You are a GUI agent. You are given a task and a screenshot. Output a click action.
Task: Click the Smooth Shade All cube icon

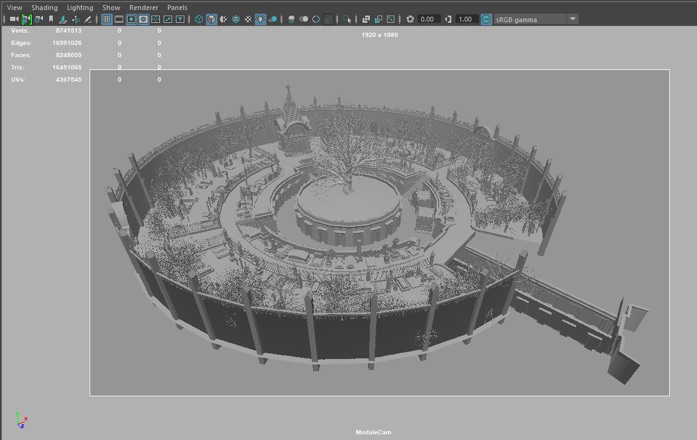click(x=211, y=19)
